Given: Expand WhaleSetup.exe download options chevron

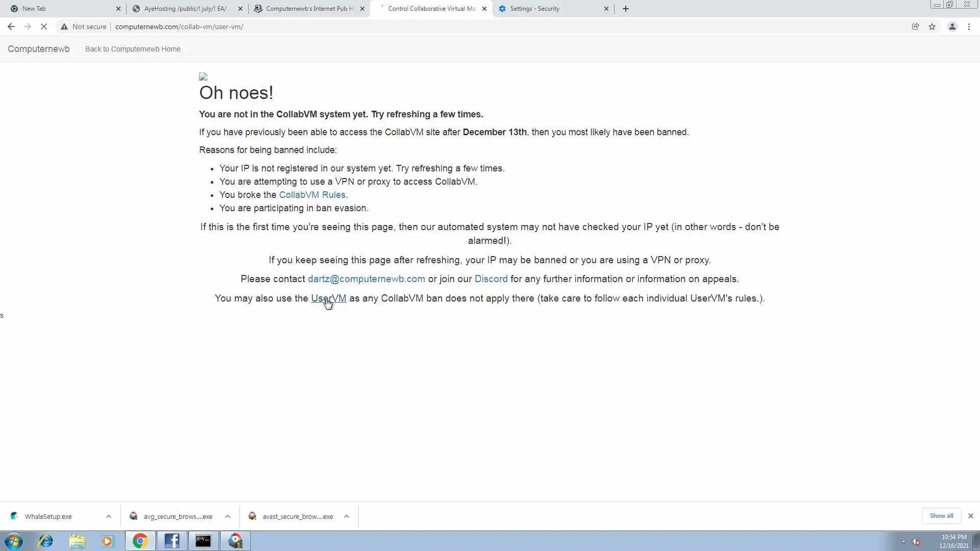Looking at the screenshot, I should [109, 516].
